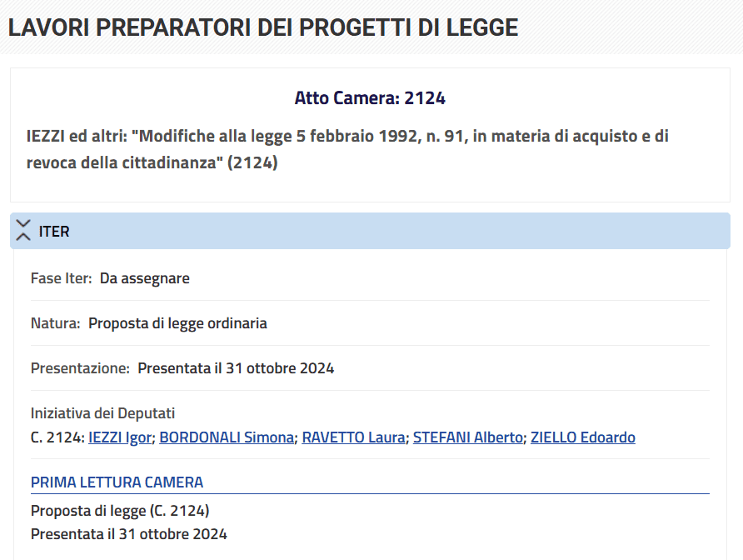Select the 'Proposta di legge (C. 2124)' line

[x=120, y=511]
